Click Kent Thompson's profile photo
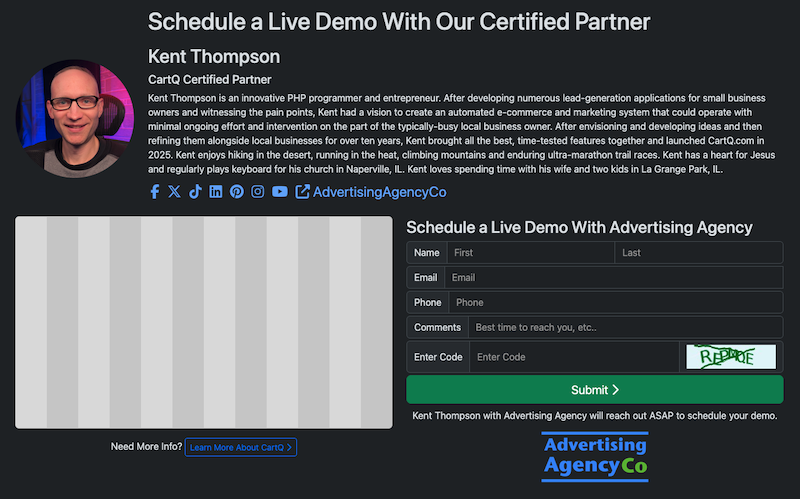This screenshot has width=800, height=499. 75,119
